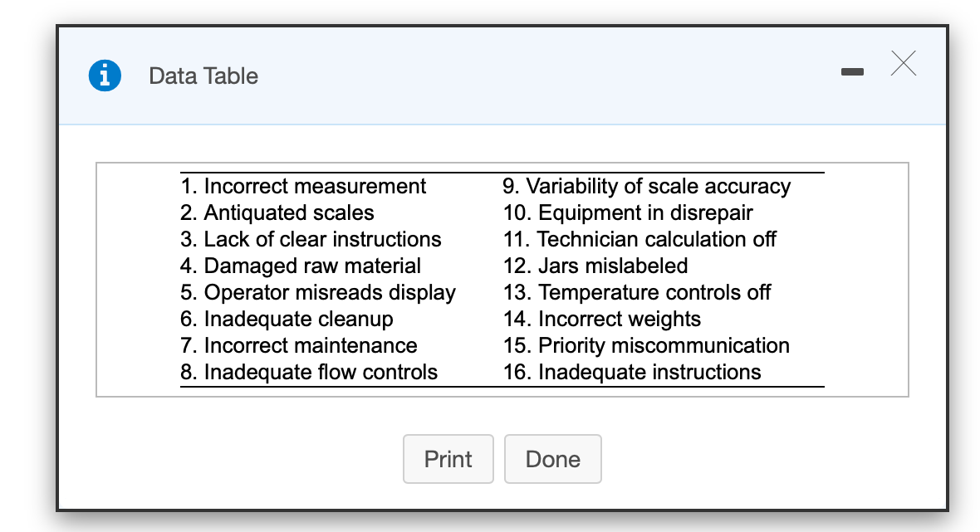Click the Data Table dialog title
The image size is (980, 532).
pos(203,76)
